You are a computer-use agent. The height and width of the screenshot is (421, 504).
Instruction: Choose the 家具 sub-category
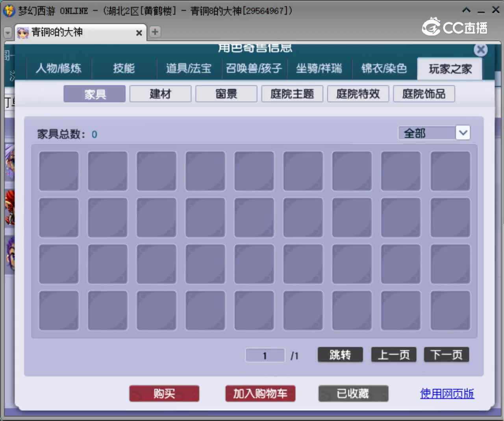point(94,94)
